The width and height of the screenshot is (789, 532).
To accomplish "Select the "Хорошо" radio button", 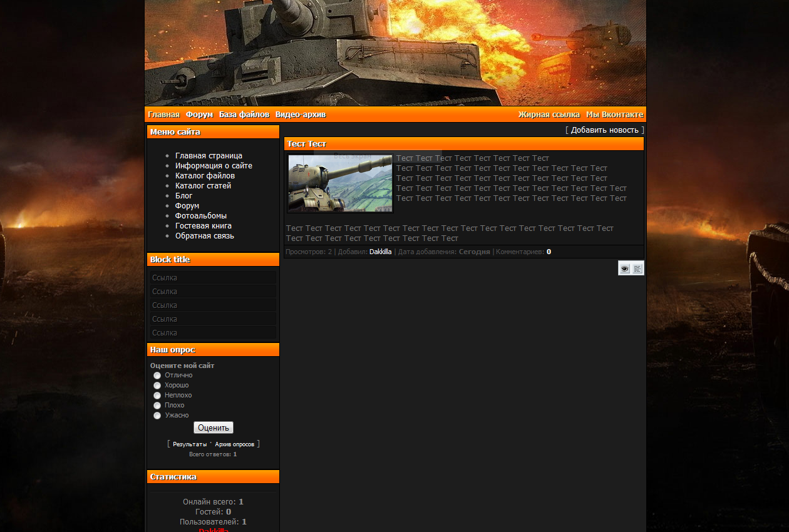I will pos(157,386).
